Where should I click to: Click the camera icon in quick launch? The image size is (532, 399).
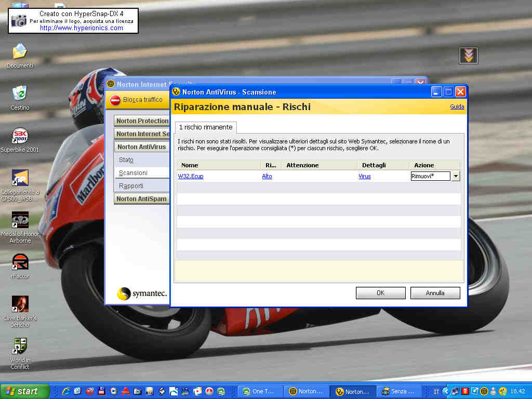click(137, 391)
